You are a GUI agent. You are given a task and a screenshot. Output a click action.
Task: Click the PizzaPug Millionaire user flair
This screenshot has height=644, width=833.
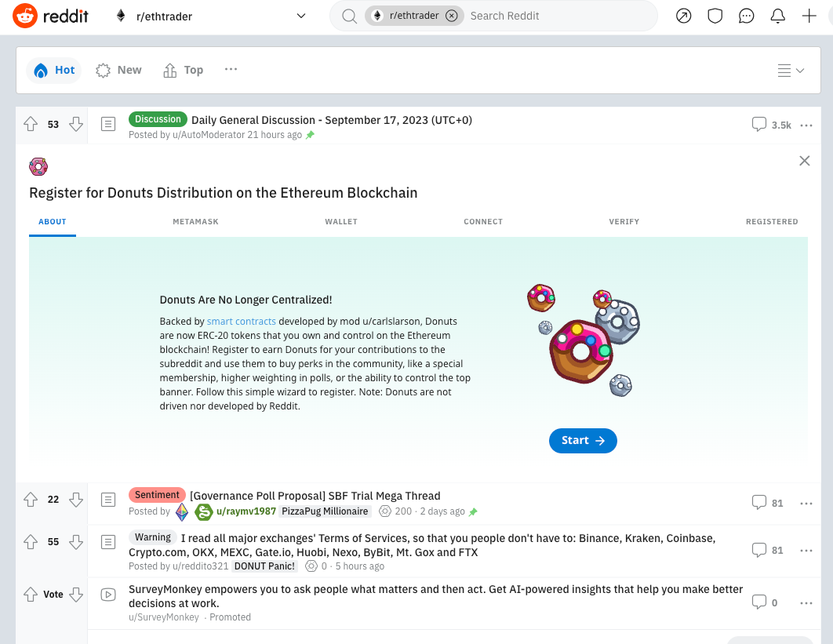(x=325, y=511)
